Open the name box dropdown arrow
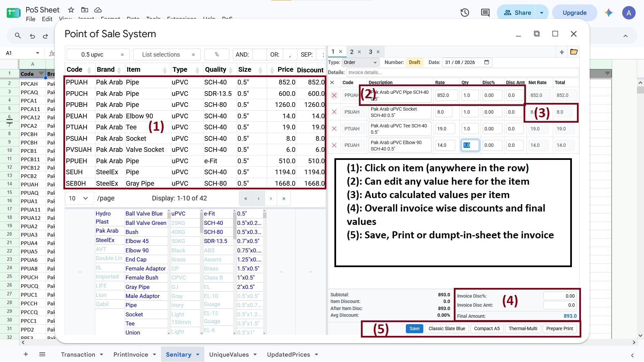Screen dimensions: 644x362 pos(38,53)
